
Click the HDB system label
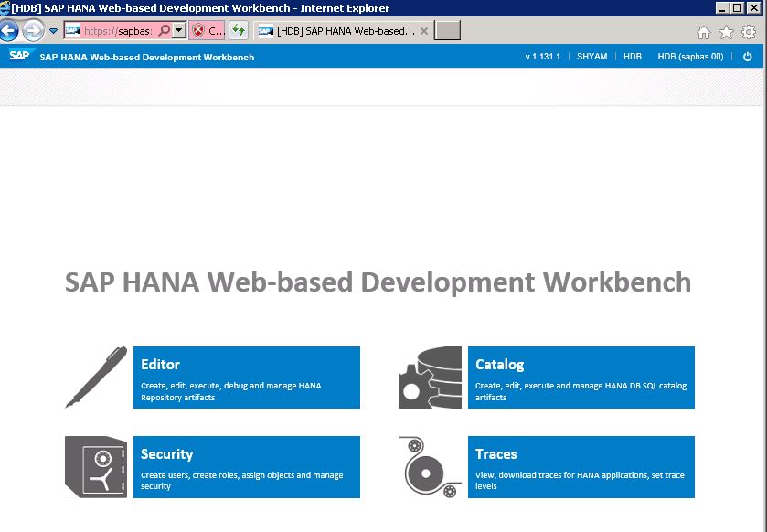(632, 57)
